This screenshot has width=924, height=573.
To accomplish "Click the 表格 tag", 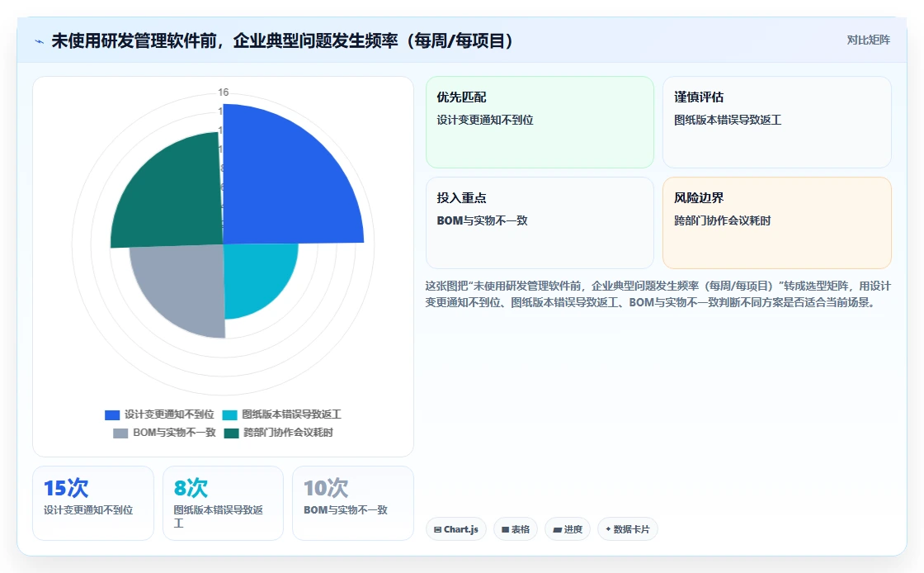I will (516, 529).
